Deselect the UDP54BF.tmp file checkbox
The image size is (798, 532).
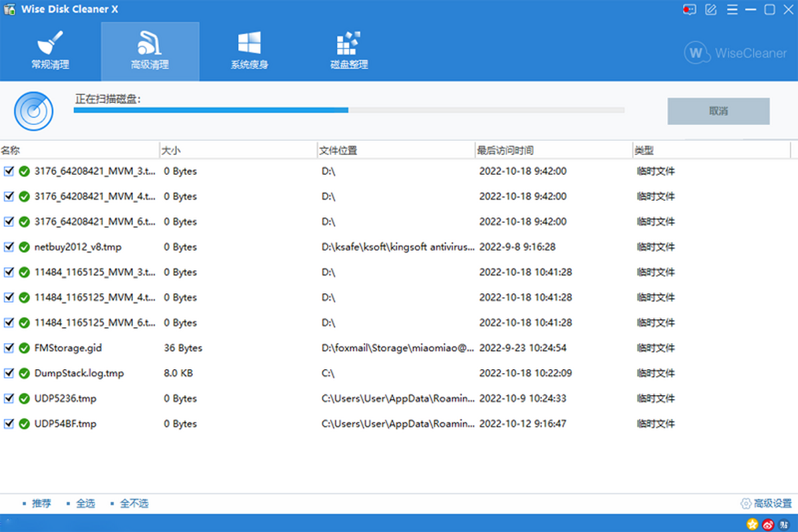point(9,424)
